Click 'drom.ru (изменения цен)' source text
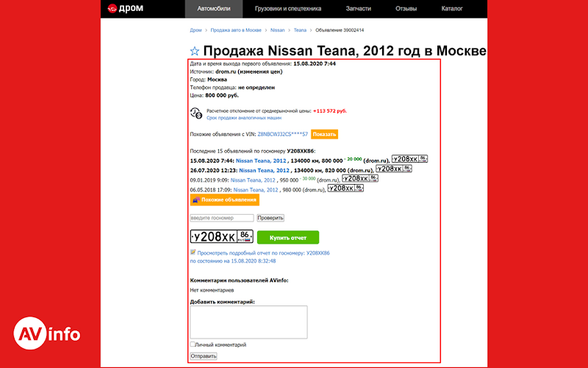Image resolution: width=588 pixels, height=368 pixels. click(x=249, y=71)
